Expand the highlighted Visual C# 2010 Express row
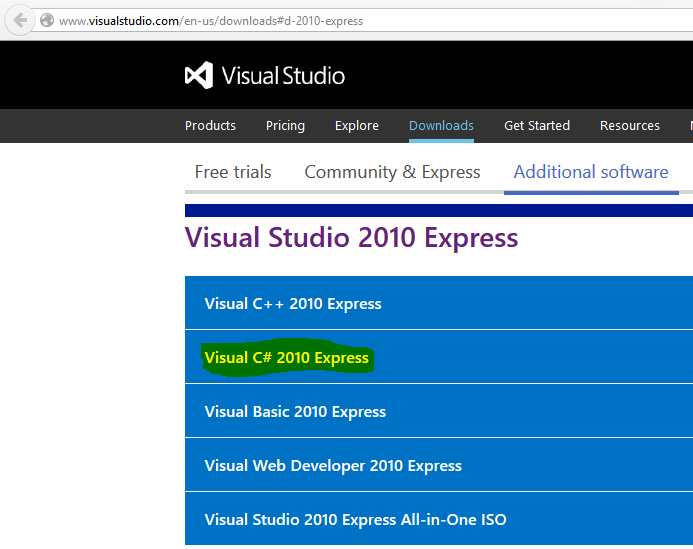 tap(287, 358)
